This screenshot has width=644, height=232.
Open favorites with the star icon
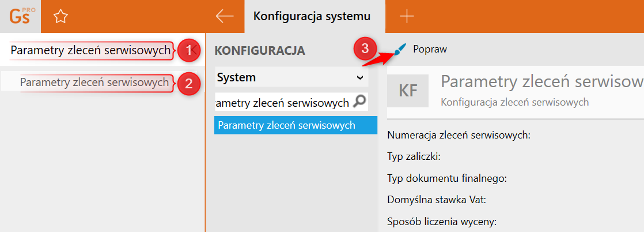60,17
